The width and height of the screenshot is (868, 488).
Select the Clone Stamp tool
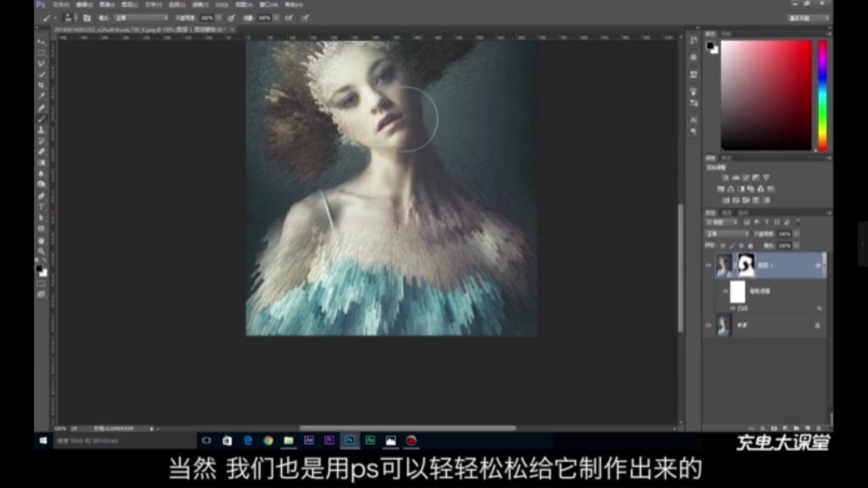click(41, 130)
